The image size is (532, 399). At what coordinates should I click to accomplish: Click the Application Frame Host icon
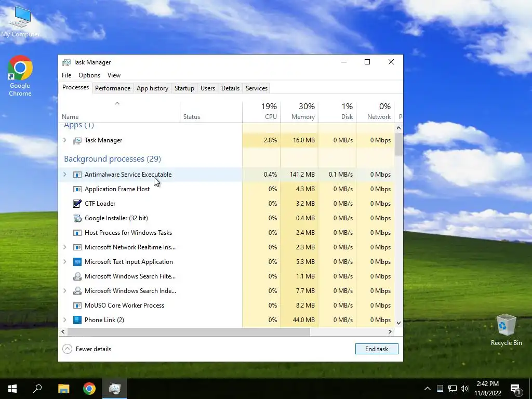77,189
